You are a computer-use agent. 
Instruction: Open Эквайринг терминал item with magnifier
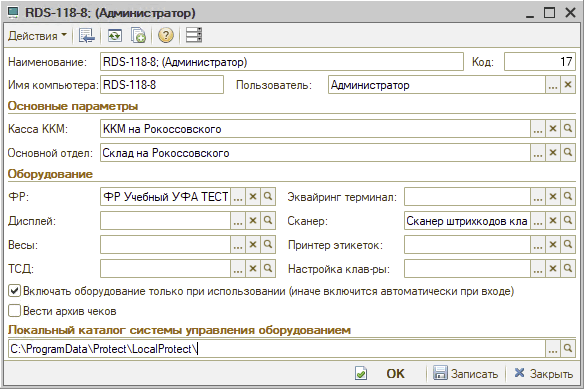tap(568, 197)
